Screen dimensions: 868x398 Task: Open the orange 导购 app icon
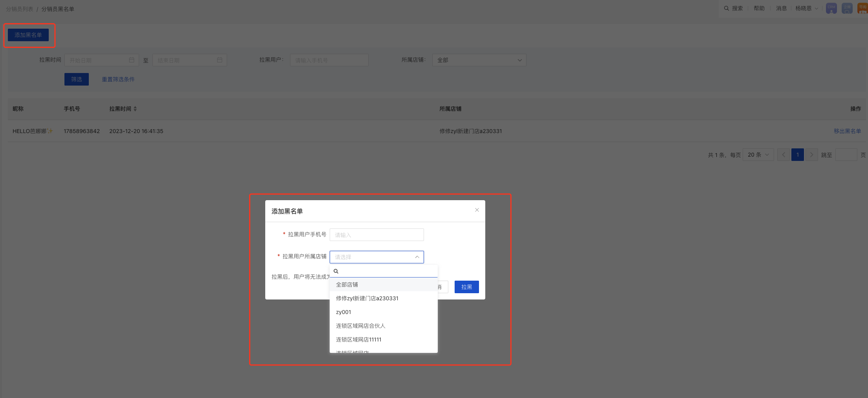(x=862, y=8)
